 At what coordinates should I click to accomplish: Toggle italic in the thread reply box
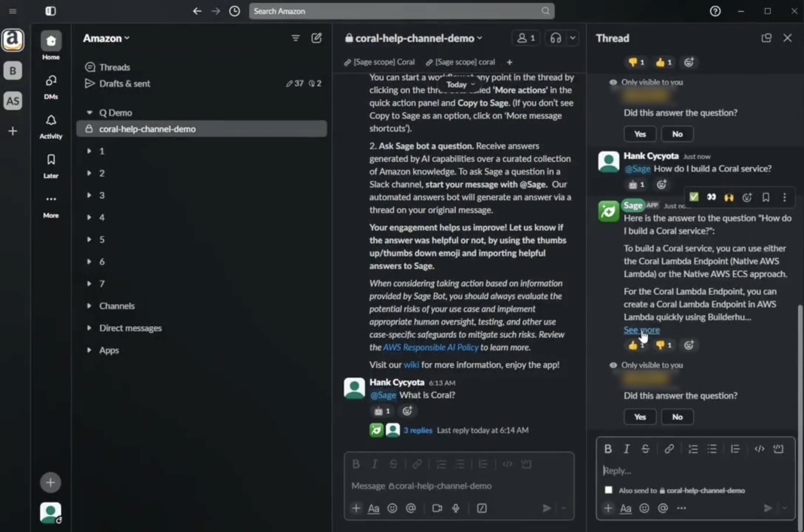[x=626, y=449]
